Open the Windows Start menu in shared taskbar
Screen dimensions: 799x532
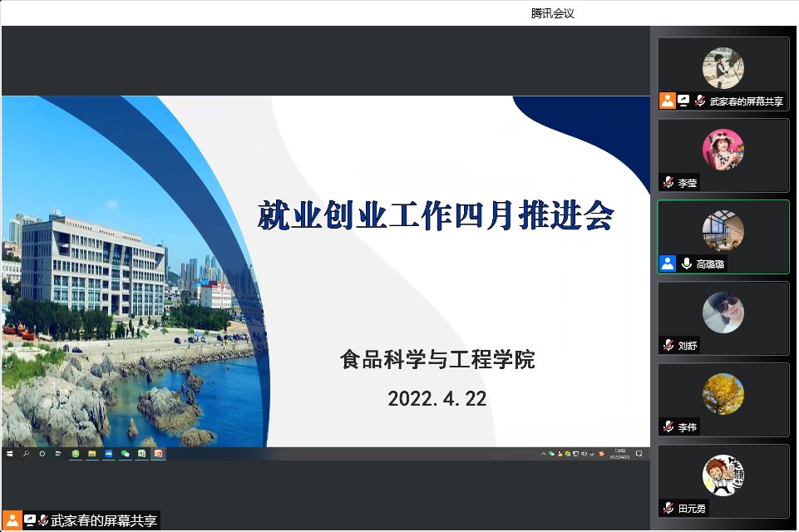click(10, 454)
